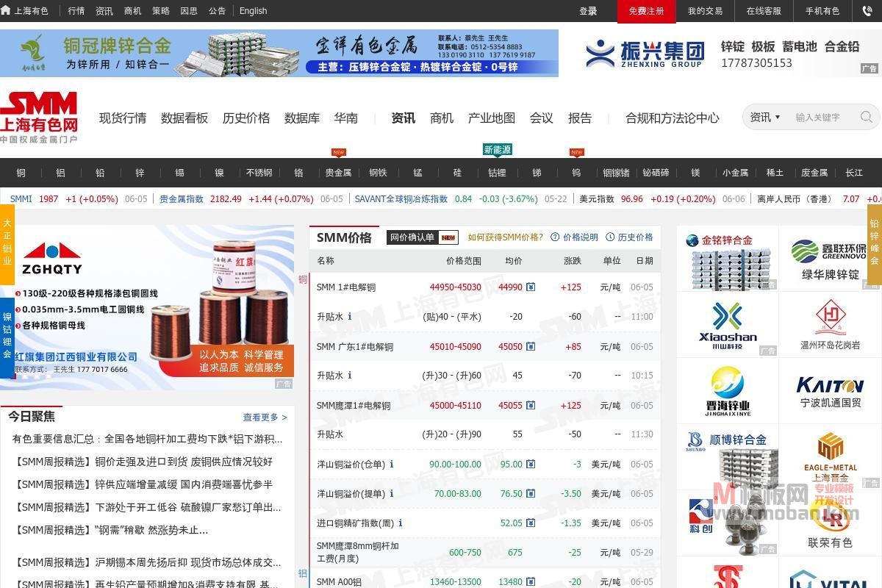The height and width of the screenshot is (588, 882).
Task: Switch to the 铜 metal tab
Action: [x=21, y=173]
